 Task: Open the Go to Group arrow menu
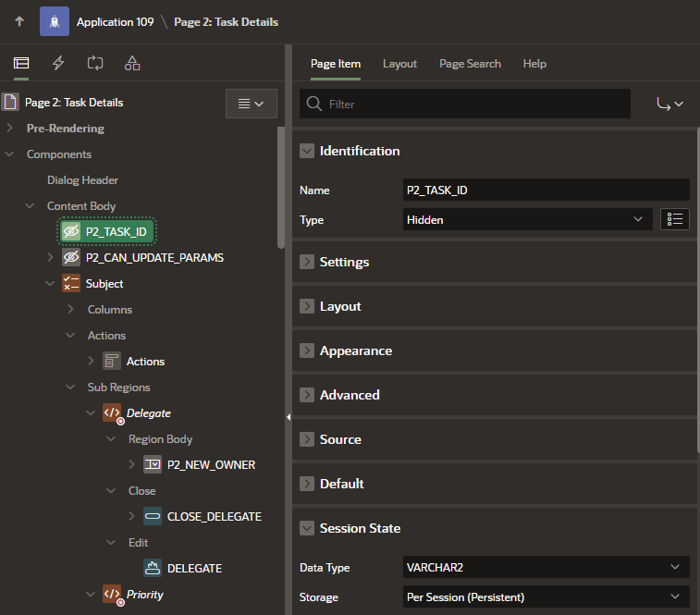tap(669, 104)
